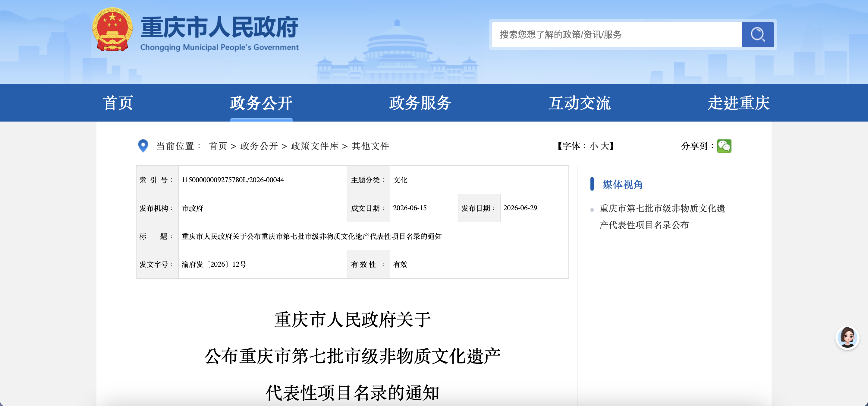Select index number 11500000009275780L/2026-00044
Screen dimensions: 868x406
(x=233, y=180)
